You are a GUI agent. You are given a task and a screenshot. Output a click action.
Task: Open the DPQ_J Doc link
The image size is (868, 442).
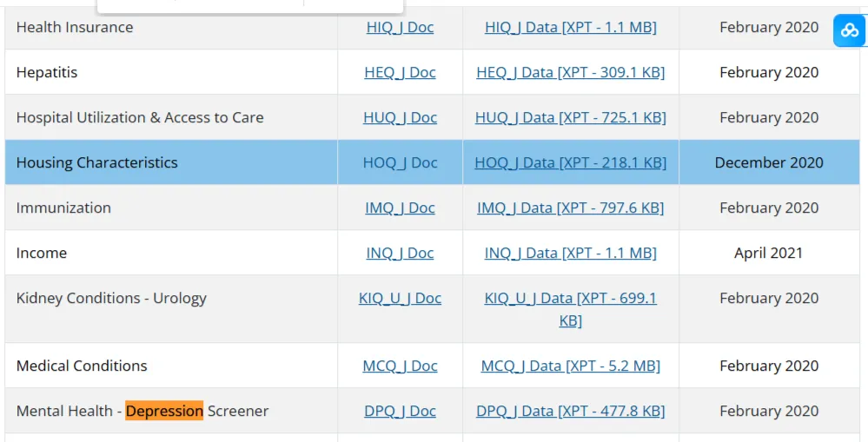400,411
